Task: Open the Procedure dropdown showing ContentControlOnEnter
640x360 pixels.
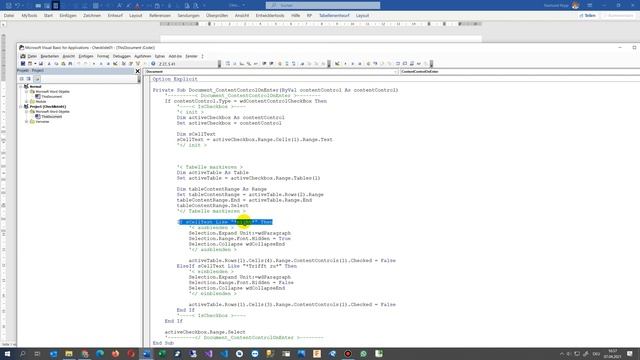Action: (x=520, y=71)
